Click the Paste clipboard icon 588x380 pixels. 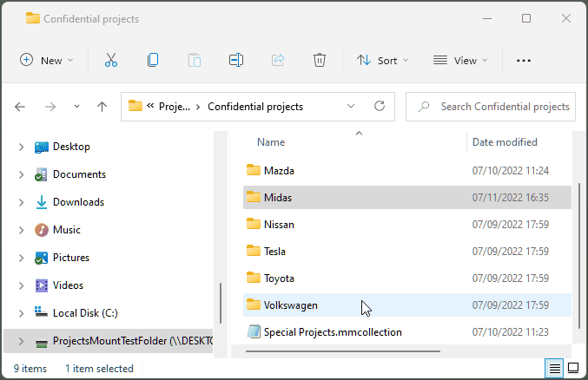pyautogui.click(x=195, y=60)
